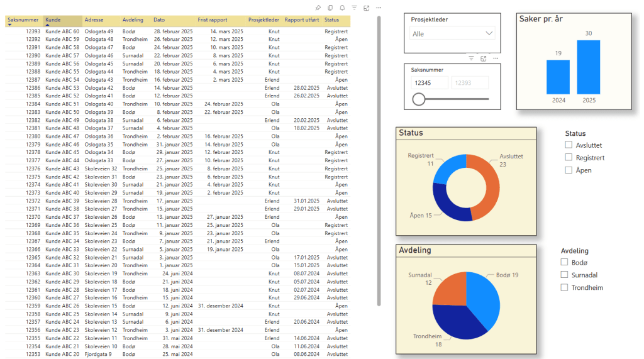Tick the Åpen status checkbox
Image resolution: width=644 pixels, height=359 pixels.
[569, 170]
